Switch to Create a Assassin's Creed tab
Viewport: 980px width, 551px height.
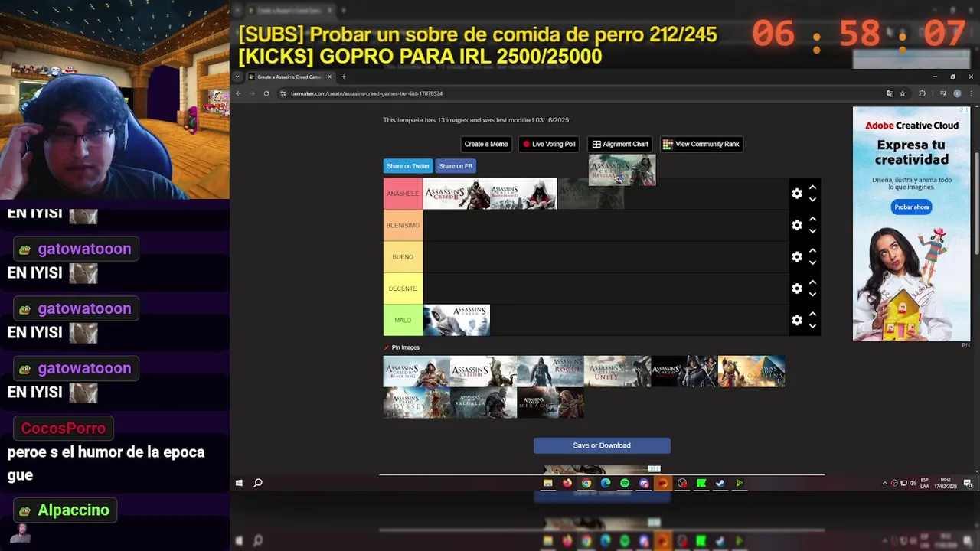(289, 77)
